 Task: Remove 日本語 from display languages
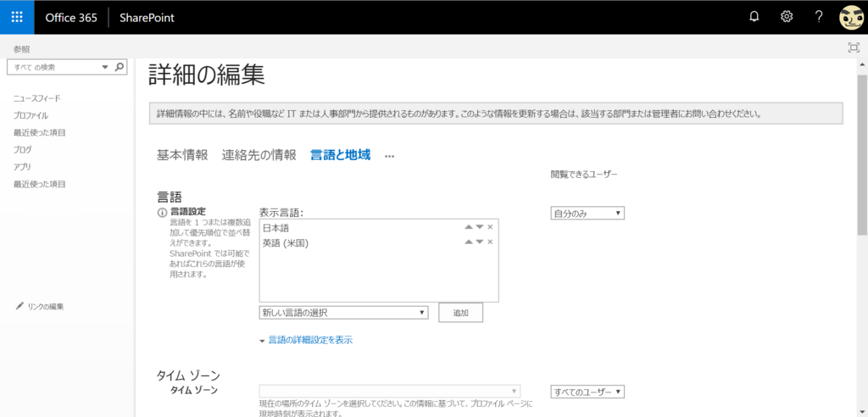click(490, 227)
